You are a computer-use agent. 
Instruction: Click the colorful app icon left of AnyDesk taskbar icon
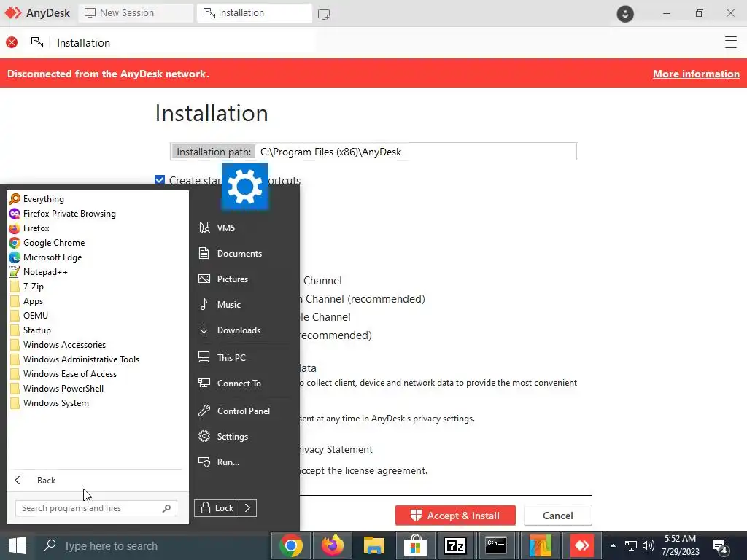540,545
